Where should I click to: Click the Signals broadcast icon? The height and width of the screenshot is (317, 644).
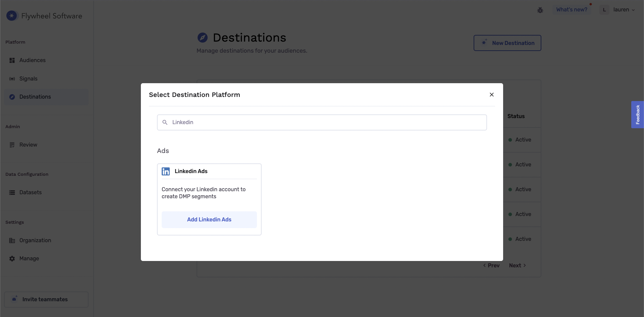(12, 79)
